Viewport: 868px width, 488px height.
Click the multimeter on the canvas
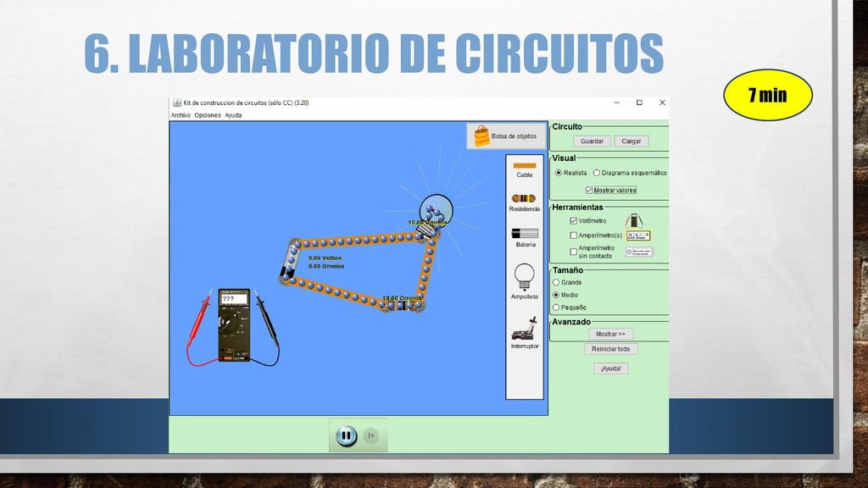pyautogui.click(x=234, y=325)
